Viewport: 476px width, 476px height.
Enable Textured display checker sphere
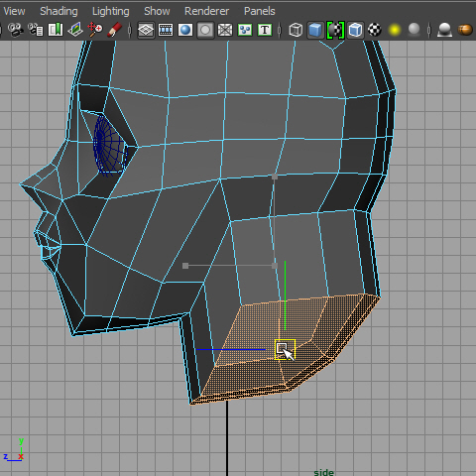pyautogui.click(x=375, y=30)
